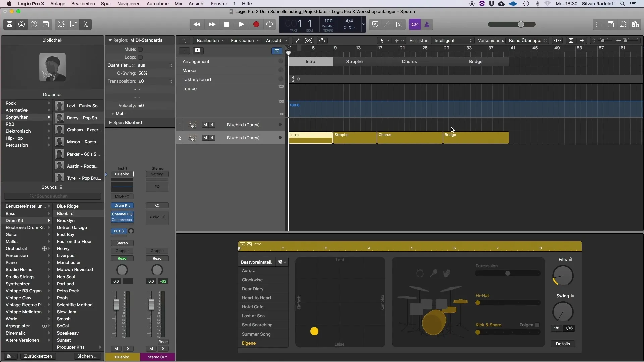
Task: Open the Einrasten Intelligent dropdown
Action: [x=453, y=40]
